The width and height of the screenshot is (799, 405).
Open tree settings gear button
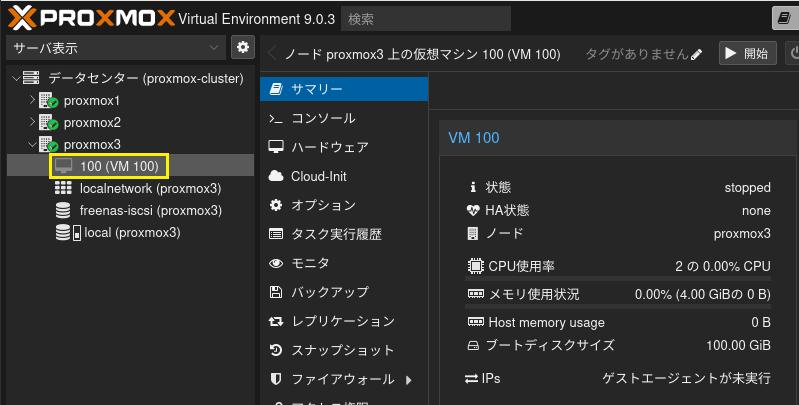pyautogui.click(x=243, y=47)
